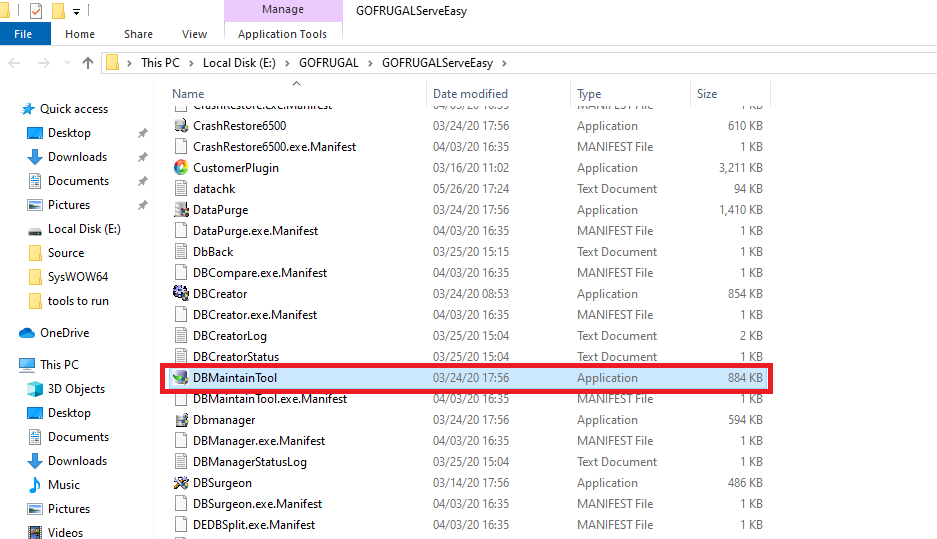Click the Forward navigation arrow

(x=44, y=63)
